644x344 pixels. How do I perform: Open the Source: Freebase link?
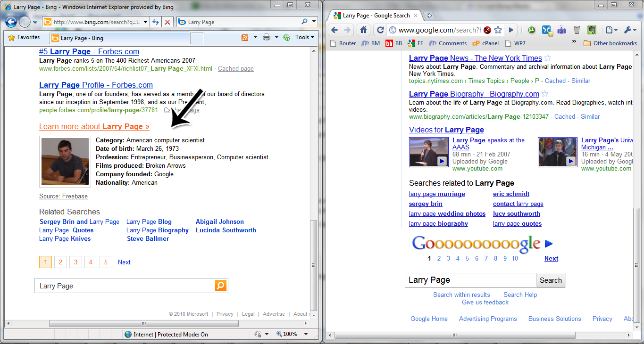click(63, 196)
